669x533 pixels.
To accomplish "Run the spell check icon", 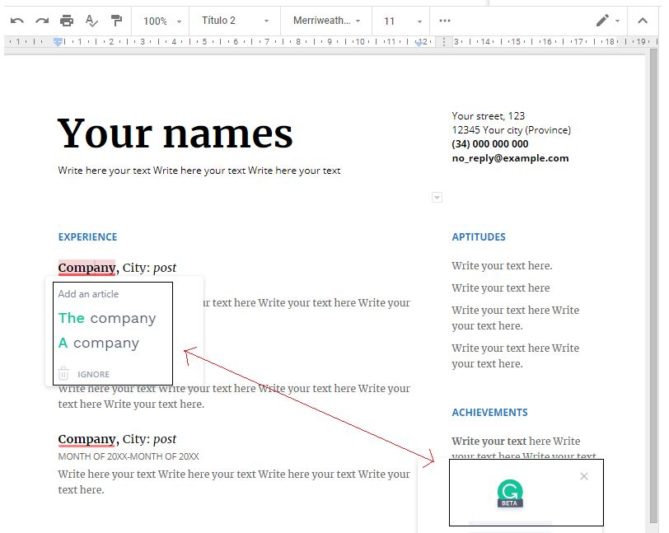I will [92, 20].
